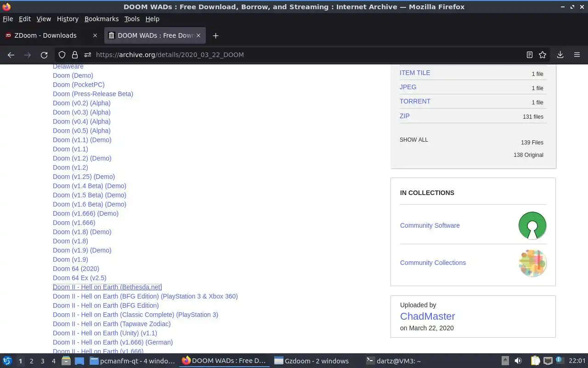
Task: Open uploader ChadMaster's profile
Action: coord(428,316)
